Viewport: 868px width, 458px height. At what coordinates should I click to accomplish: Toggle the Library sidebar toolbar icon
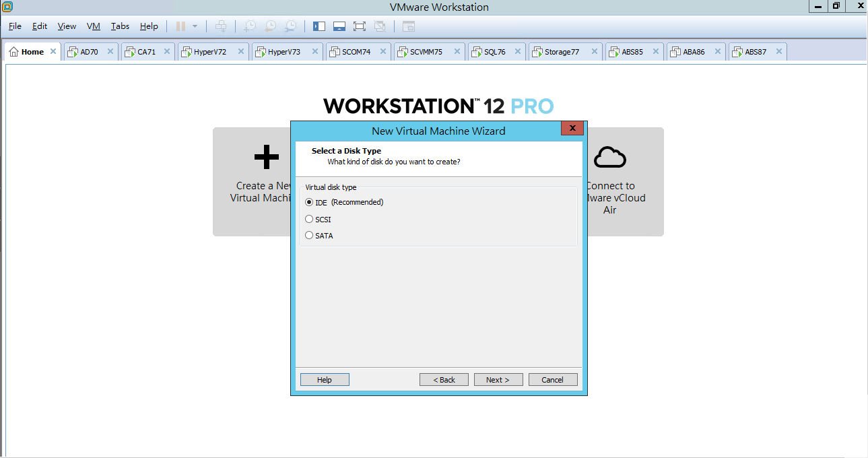[x=319, y=26]
